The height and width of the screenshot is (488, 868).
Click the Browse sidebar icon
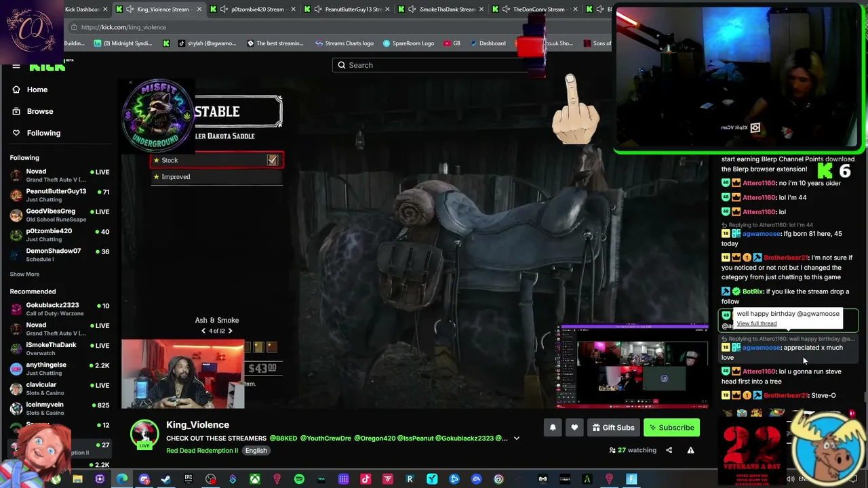click(16, 111)
